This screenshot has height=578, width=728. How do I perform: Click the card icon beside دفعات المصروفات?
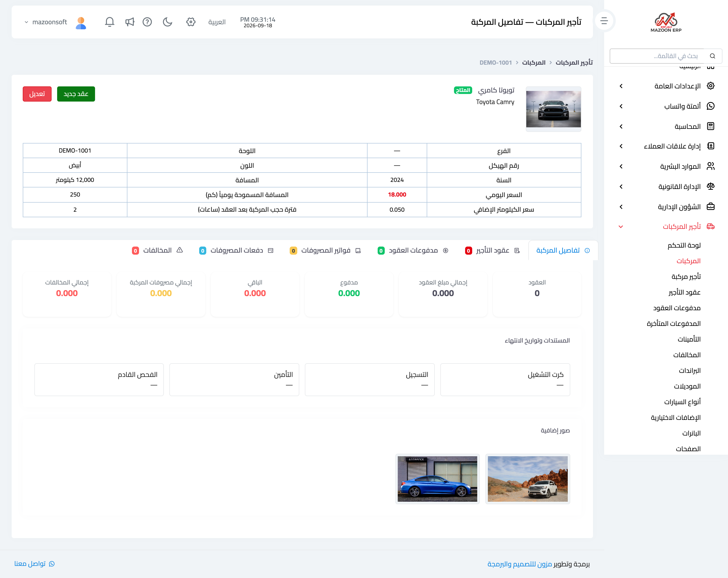[270, 250]
